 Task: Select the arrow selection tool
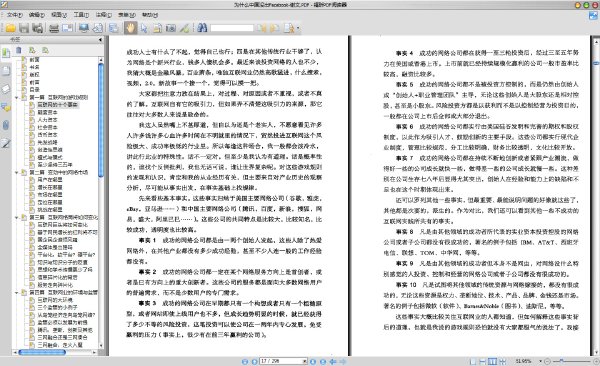144,28
